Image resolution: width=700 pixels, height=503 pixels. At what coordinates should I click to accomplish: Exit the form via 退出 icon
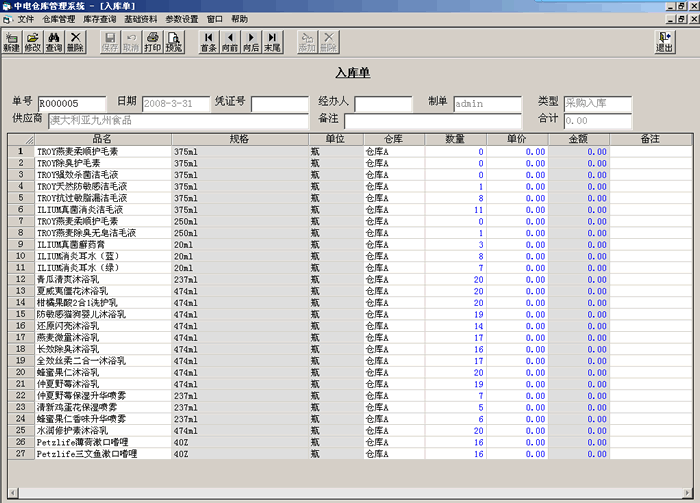(664, 42)
